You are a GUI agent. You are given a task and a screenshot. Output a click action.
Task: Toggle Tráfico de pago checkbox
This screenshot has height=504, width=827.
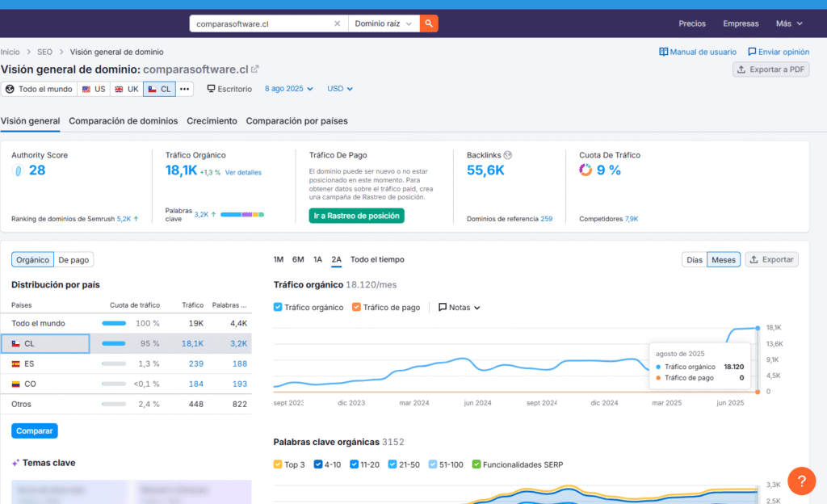coord(356,307)
